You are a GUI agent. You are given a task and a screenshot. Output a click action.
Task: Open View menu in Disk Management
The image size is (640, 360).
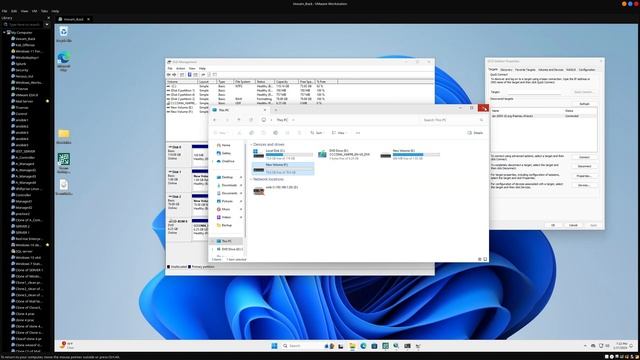tap(192, 68)
